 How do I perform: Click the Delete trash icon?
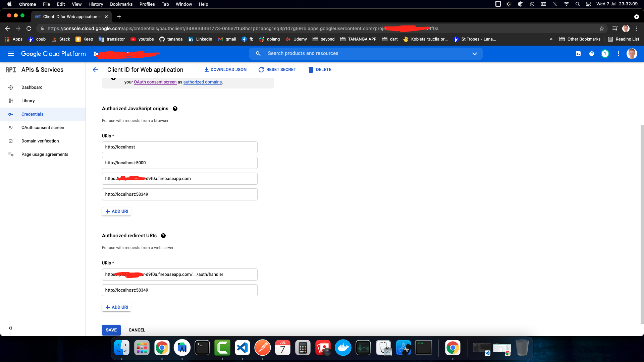point(310,69)
